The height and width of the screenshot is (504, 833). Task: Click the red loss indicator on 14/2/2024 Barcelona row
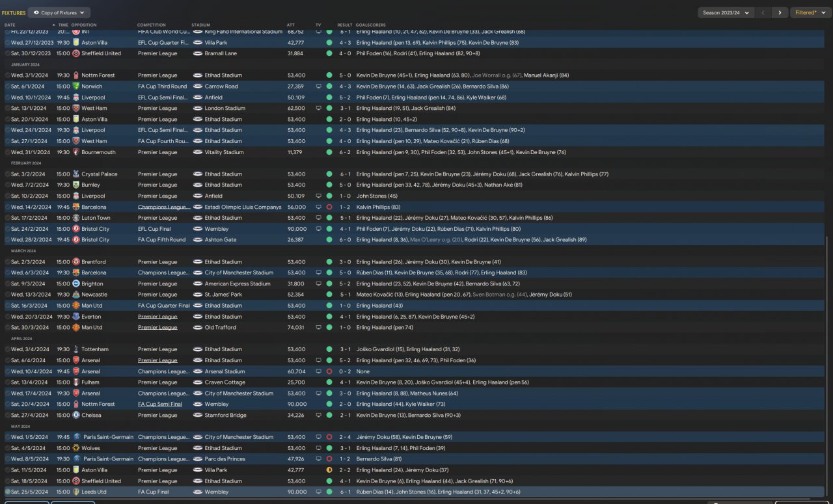point(329,207)
